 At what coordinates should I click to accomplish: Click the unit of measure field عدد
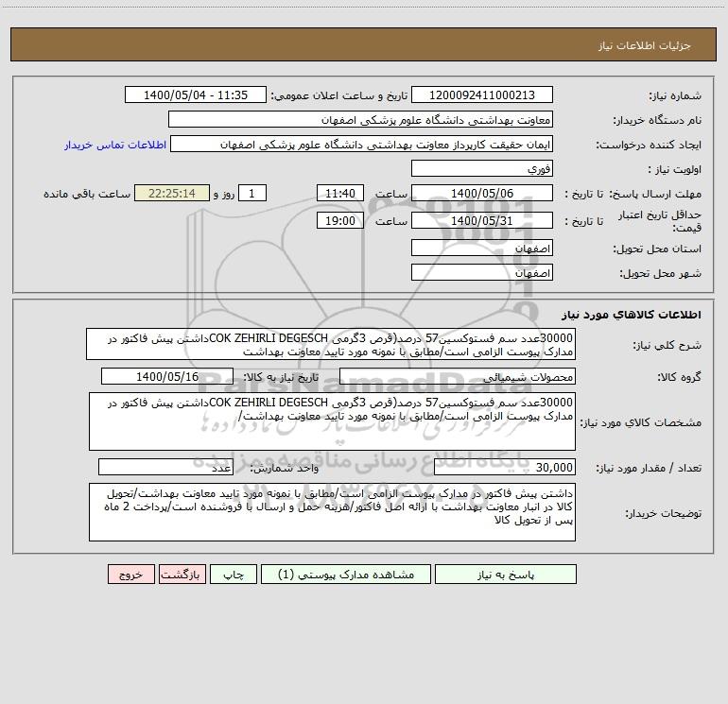pos(165,468)
